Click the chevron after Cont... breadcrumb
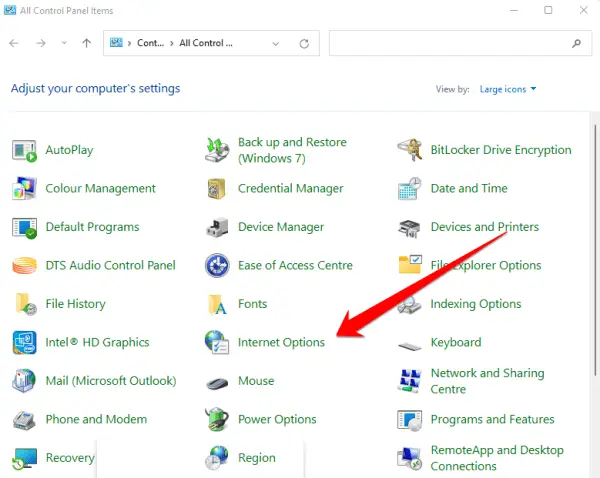Image resolution: width=600 pixels, height=478 pixels. (x=171, y=43)
